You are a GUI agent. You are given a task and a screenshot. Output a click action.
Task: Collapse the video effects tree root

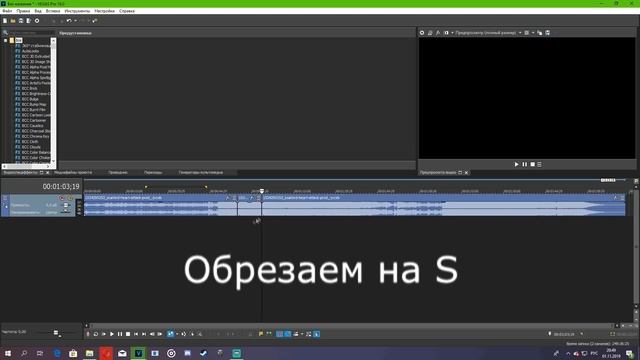coord(6,40)
